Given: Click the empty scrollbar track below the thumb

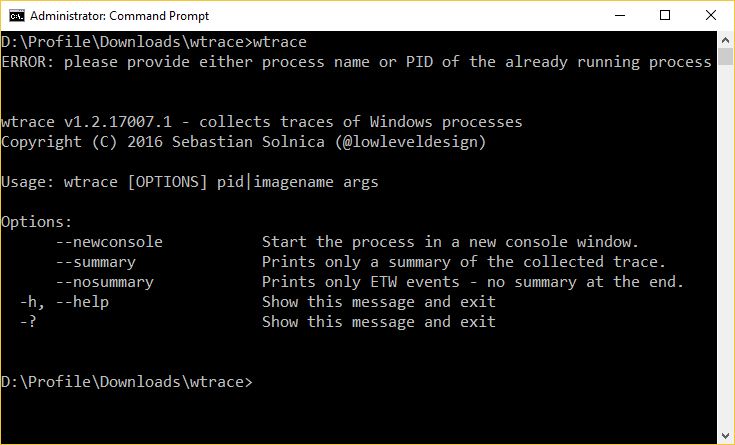Looking at the screenshot, I should [x=726, y=246].
